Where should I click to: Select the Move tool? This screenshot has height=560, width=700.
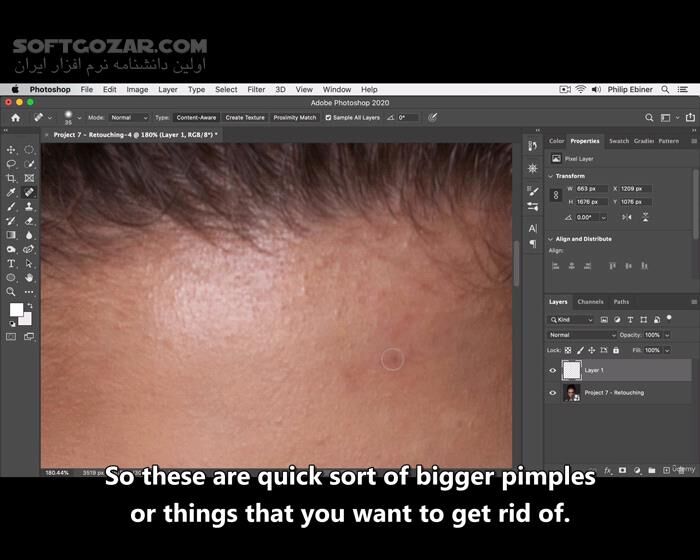coord(12,150)
